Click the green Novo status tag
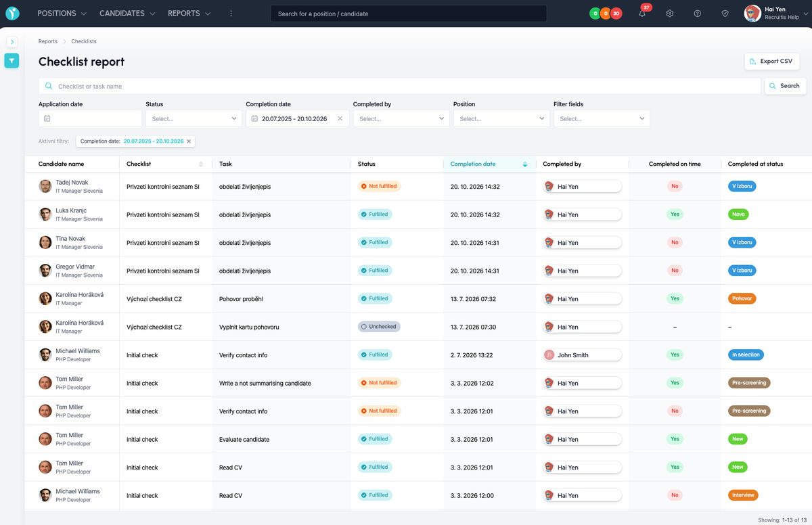The image size is (812, 525). 738,214
